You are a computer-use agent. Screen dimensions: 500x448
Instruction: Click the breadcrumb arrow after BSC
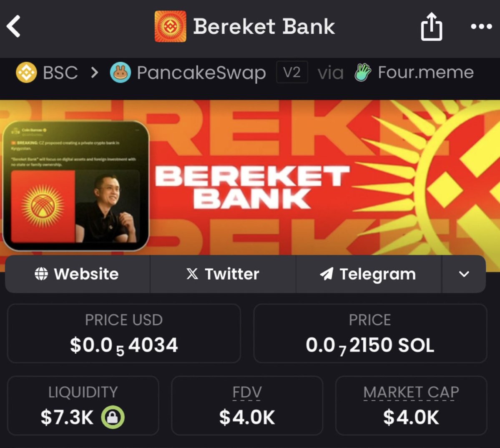pyautogui.click(x=94, y=73)
